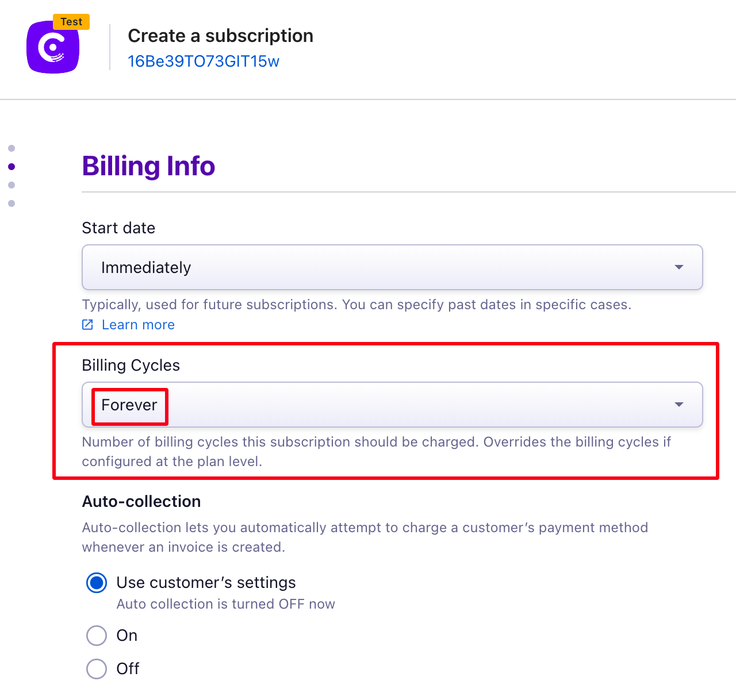Click the Billing Cycles field label

[x=131, y=366]
